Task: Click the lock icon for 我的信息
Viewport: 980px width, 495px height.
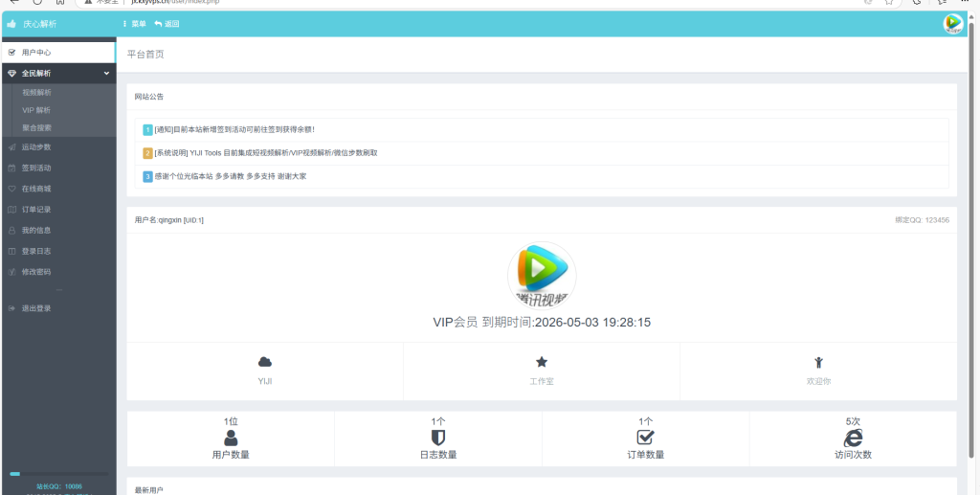Action: (11, 231)
